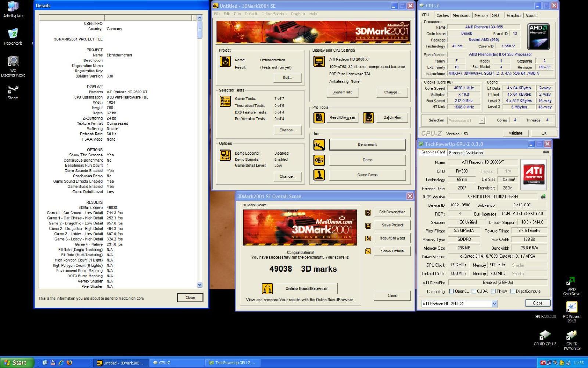Click the GPU-Z screenshot camera icon
This screenshot has width=588, height=368.
point(546,152)
